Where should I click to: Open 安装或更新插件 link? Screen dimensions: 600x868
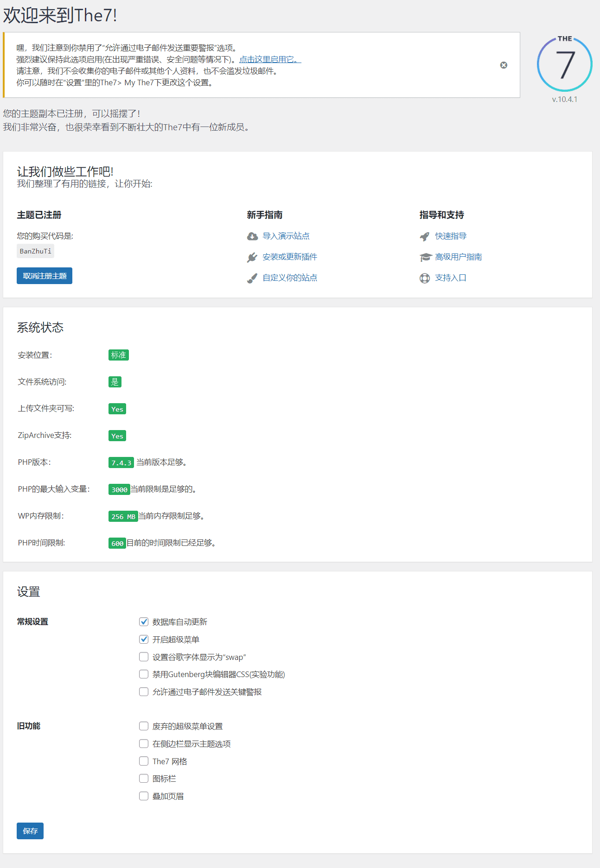pos(290,257)
